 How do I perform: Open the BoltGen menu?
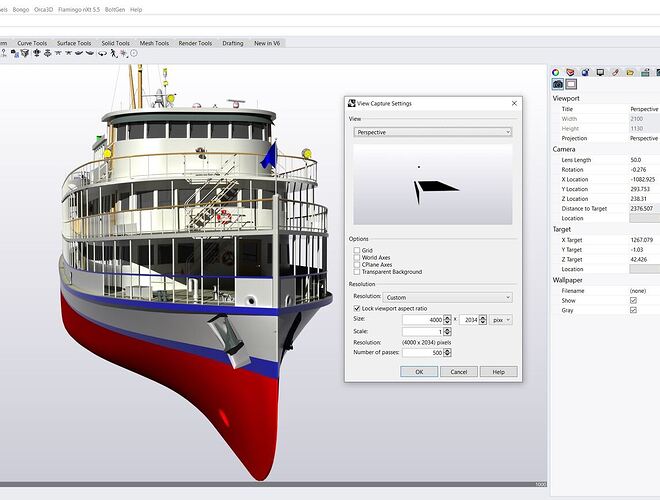(115, 9)
